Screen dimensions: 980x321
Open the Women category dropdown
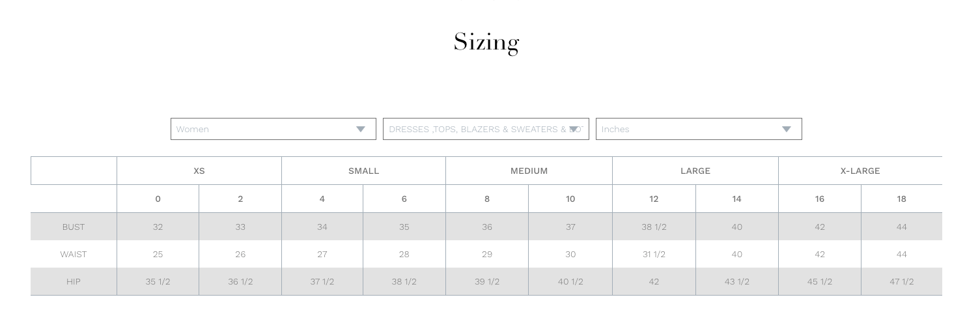(273, 129)
